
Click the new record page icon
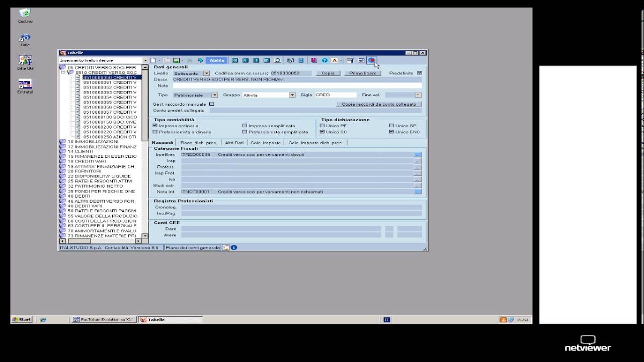point(153,60)
